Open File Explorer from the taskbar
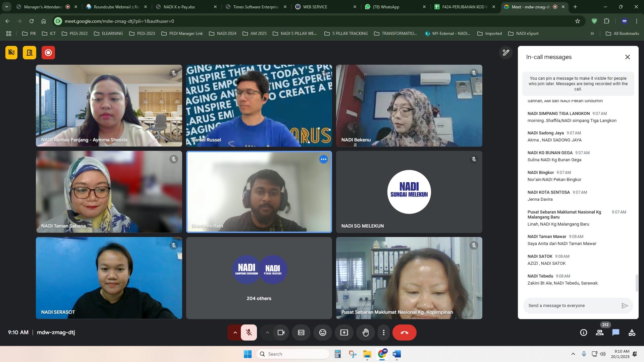The height and width of the screenshot is (362, 644). (x=367, y=354)
